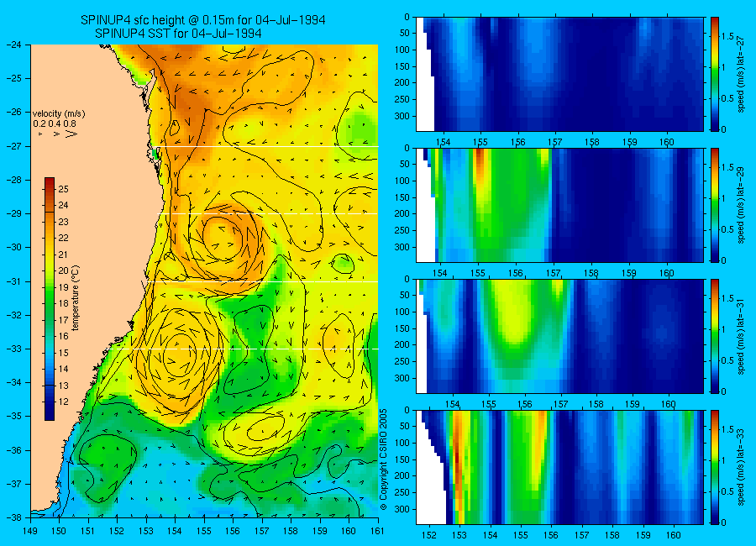Click the 152 longitude label under lat=-33 panel
756x546 pixels.
pos(428,535)
